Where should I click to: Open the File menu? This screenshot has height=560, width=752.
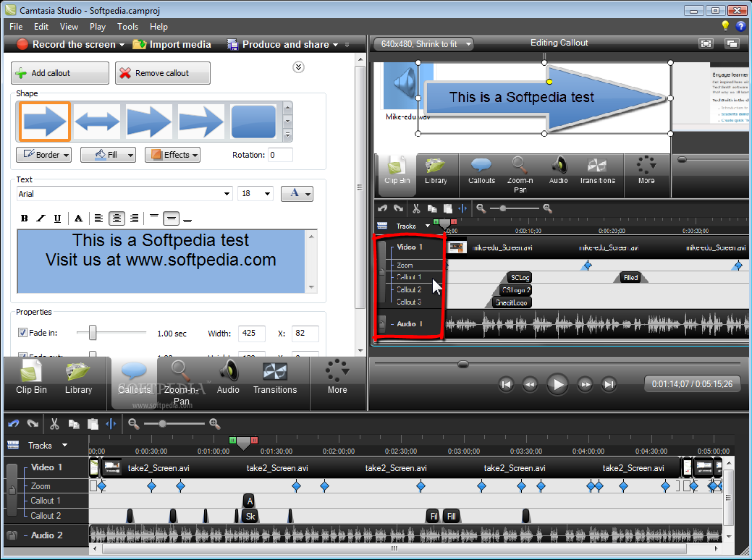[x=16, y=27]
